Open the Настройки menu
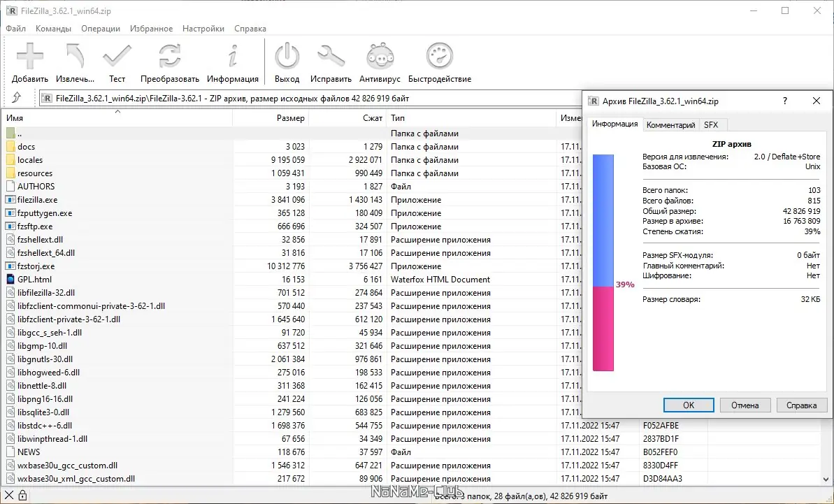This screenshot has height=504, width=834. (x=203, y=29)
